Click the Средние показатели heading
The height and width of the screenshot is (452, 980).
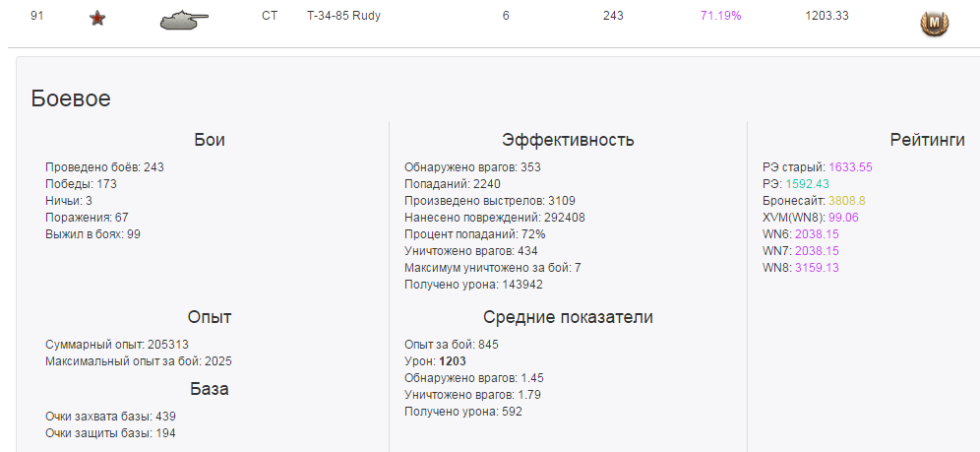(x=568, y=318)
